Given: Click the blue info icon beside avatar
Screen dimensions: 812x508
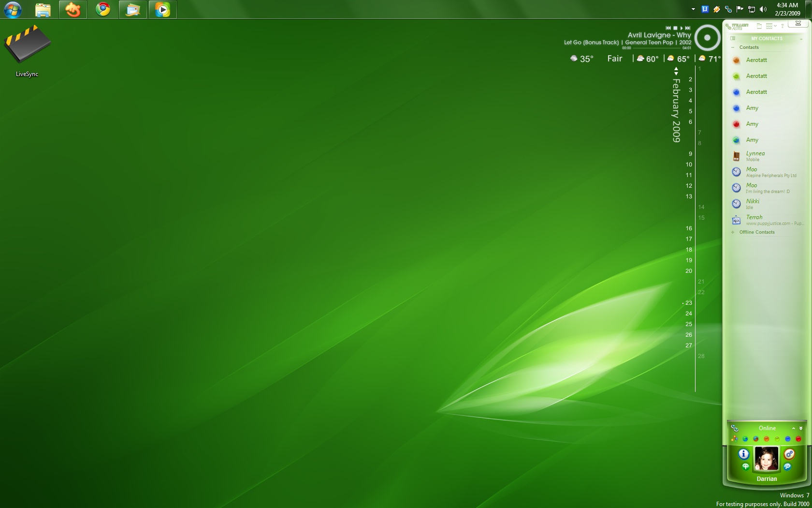Looking at the screenshot, I should click(x=743, y=454).
